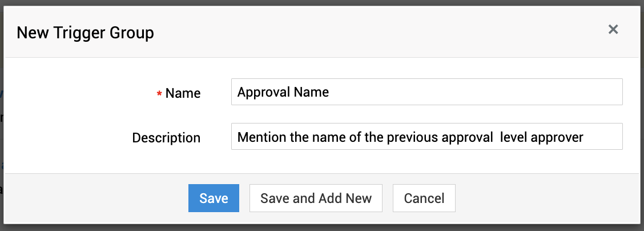Click the word Mention in Description field
Screen dimensions: 644x231
(260, 137)
